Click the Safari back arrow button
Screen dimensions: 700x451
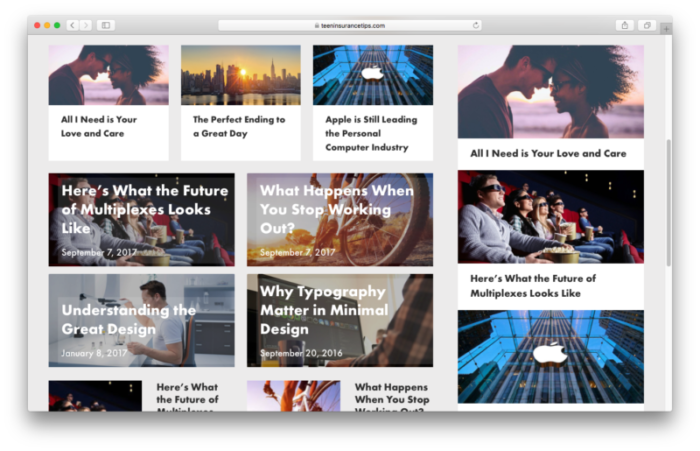[x=72, y=25]
